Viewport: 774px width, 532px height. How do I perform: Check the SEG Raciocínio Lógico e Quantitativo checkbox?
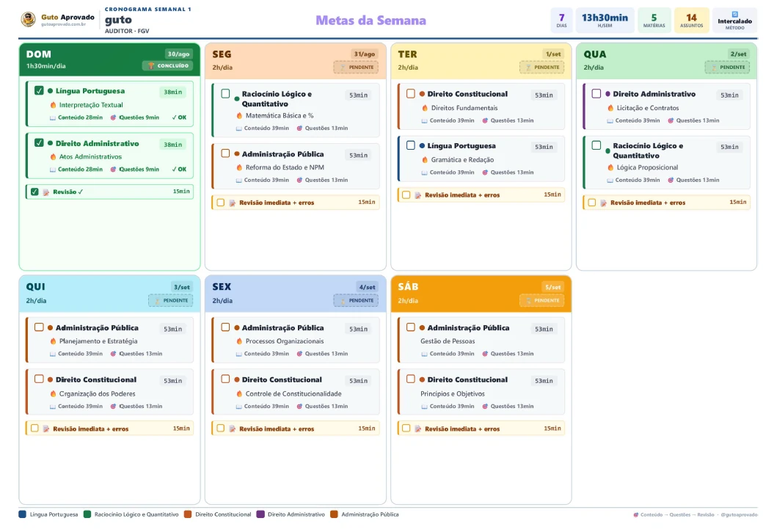pyautogui.click(x=225, y=94)
